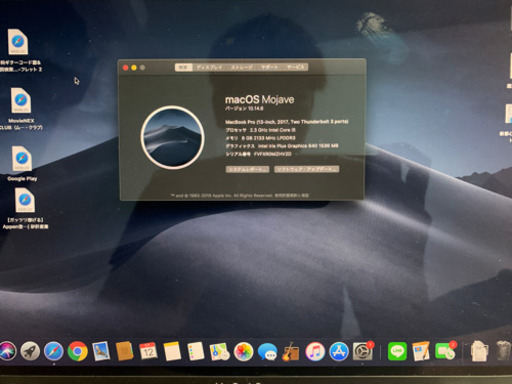Click the 2.3 GHz Intel Core i5 line
The width and height of the screenshot is (512, 384).
click(260, 130)
